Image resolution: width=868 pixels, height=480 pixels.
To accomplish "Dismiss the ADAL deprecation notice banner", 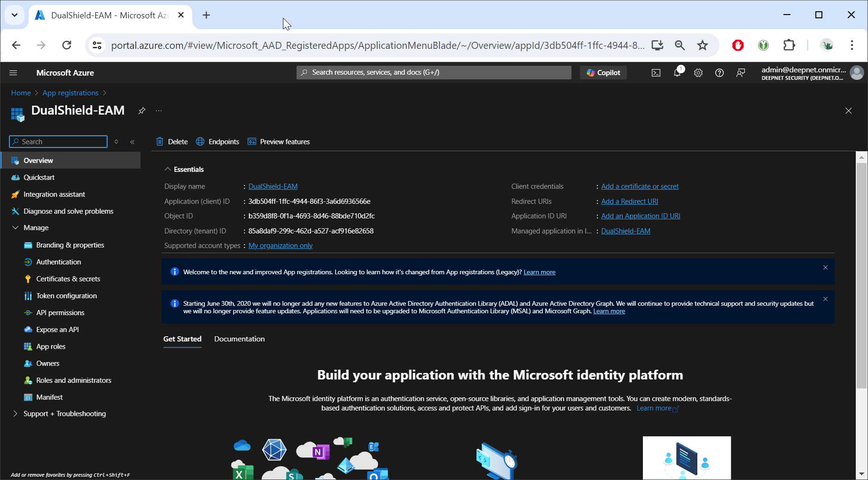I will tap(825, 299).
